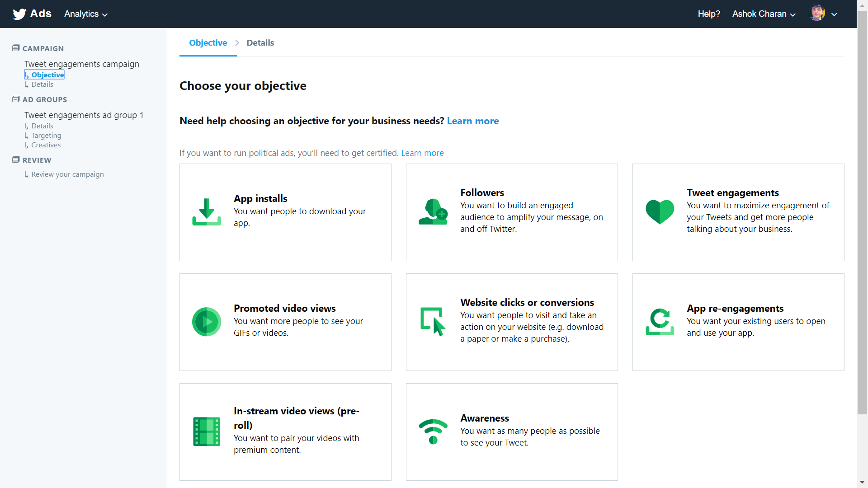Open Review your campaign in sidebar
The image size is (868, 488).
[64, 174]
